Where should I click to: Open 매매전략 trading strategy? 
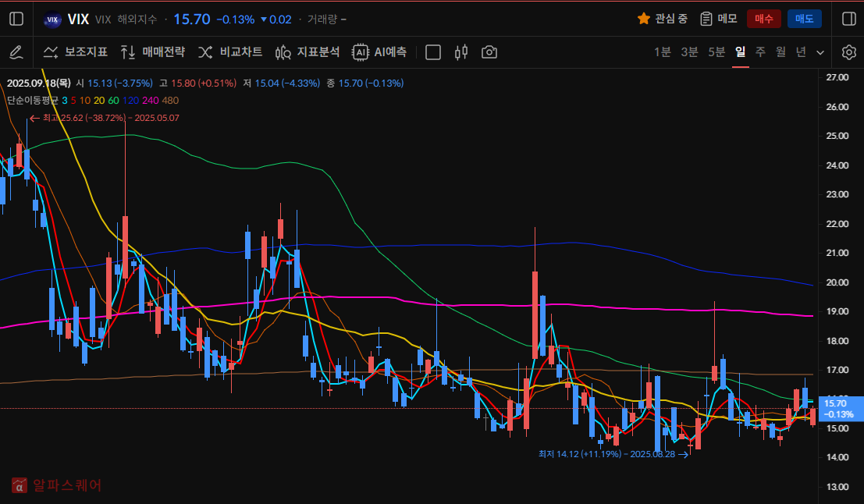(x=153, y=52)
